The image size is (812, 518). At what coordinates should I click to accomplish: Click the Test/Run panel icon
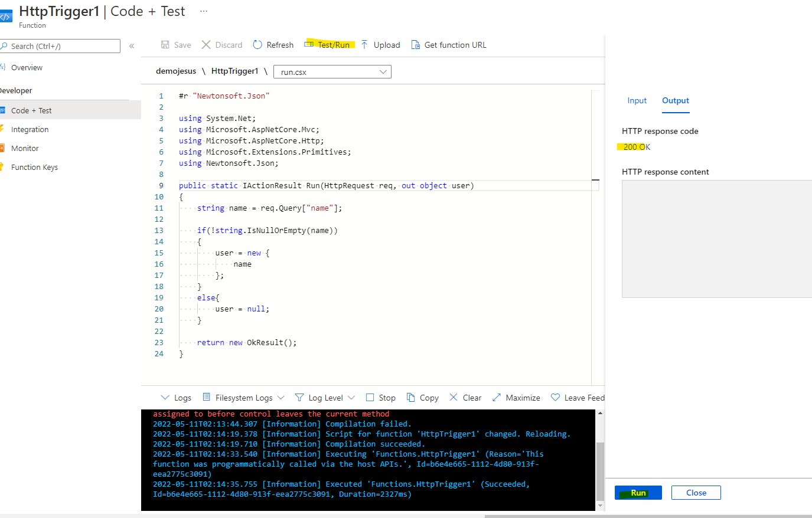pyautogui.click(x=309, y=44)
